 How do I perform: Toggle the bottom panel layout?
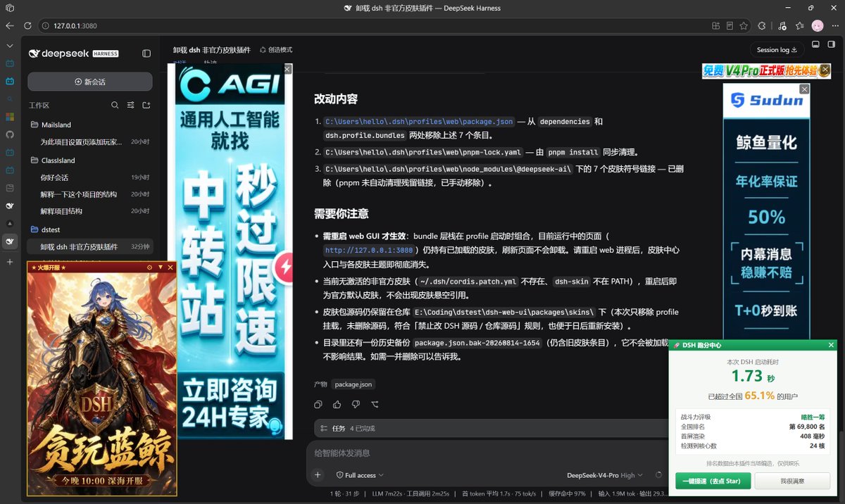coord(815,44)
